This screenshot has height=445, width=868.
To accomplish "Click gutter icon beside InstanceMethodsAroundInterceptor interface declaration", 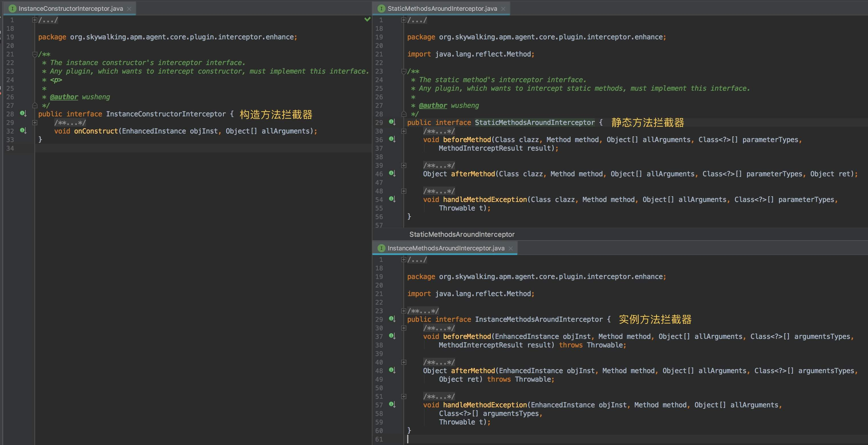I will point(392,319).
